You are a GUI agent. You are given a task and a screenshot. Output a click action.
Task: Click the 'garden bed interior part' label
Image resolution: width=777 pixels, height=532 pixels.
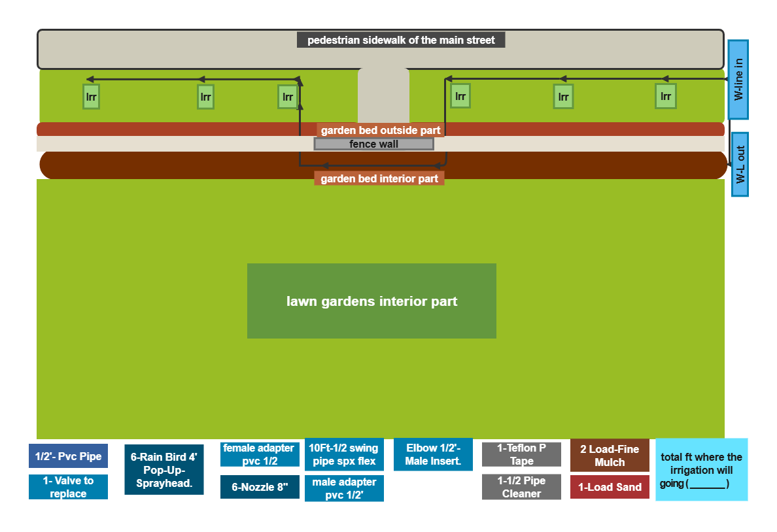pos(379,178)
